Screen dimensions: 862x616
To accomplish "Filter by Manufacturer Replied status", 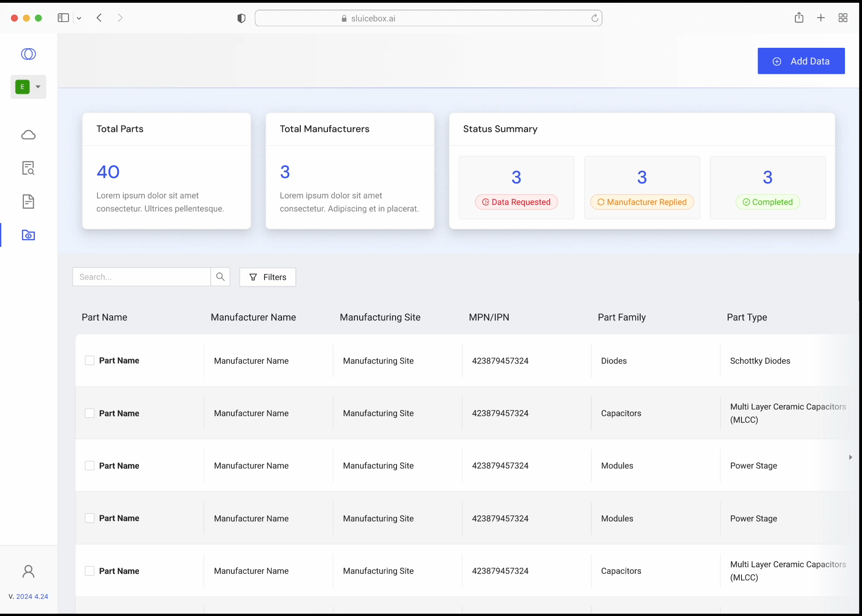I will 642,202.
